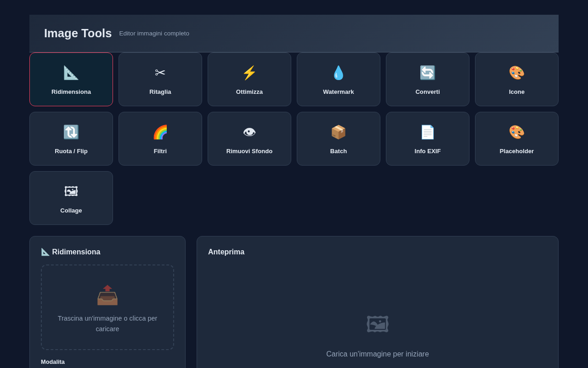Screen dimensions: 588x368
Task: Click 'Carica un'immagine per iniziare' in the preview
Action: click(x=378, y=354)
